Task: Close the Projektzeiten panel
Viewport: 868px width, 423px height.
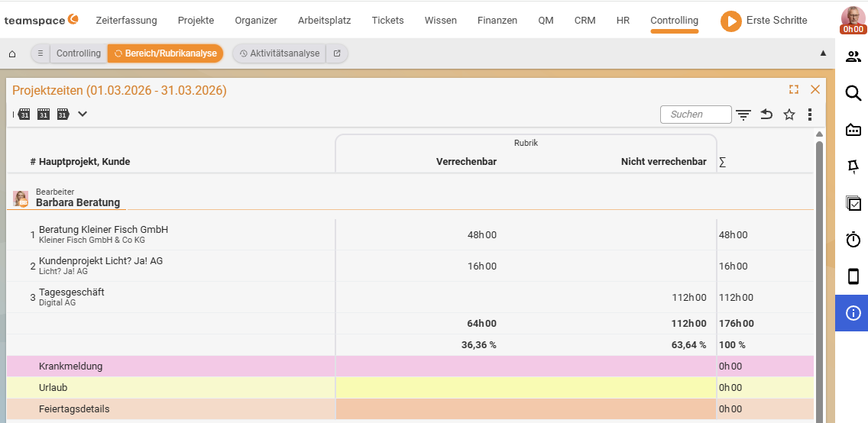Action: 815,89
